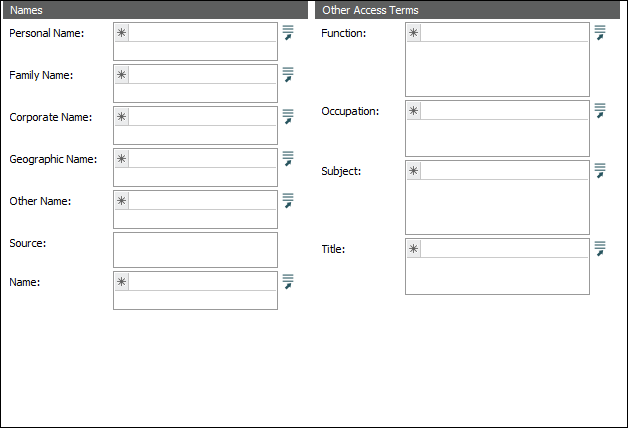Screen dimensions: 628x428
Task: Click the list icon for Corporate Name
Action: (x=288, y=116)
